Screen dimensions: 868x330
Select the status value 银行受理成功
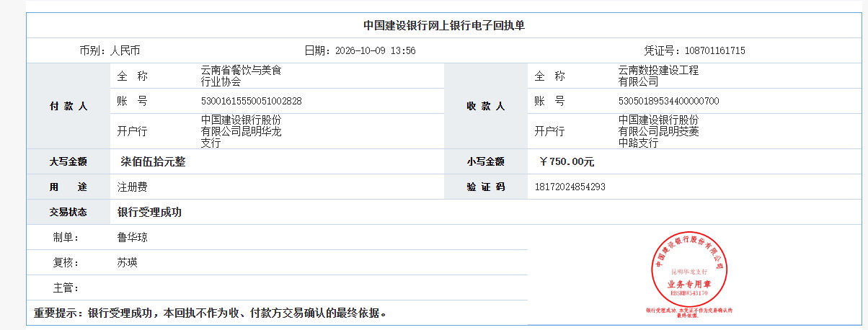[x=150, y=213]
